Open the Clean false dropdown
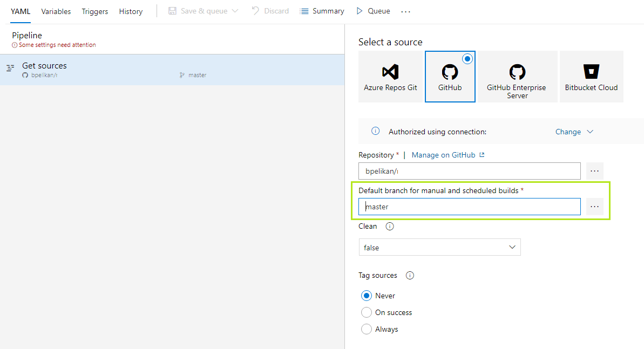Image resolution: width=644 pixels, height=349 pixels. click(x=440, y=247)
